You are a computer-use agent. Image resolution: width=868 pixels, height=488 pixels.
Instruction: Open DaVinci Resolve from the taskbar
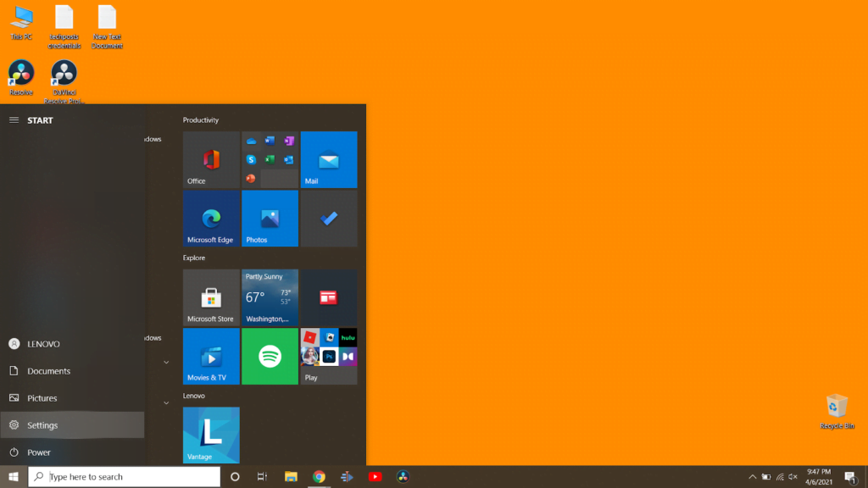pos(403,476)
